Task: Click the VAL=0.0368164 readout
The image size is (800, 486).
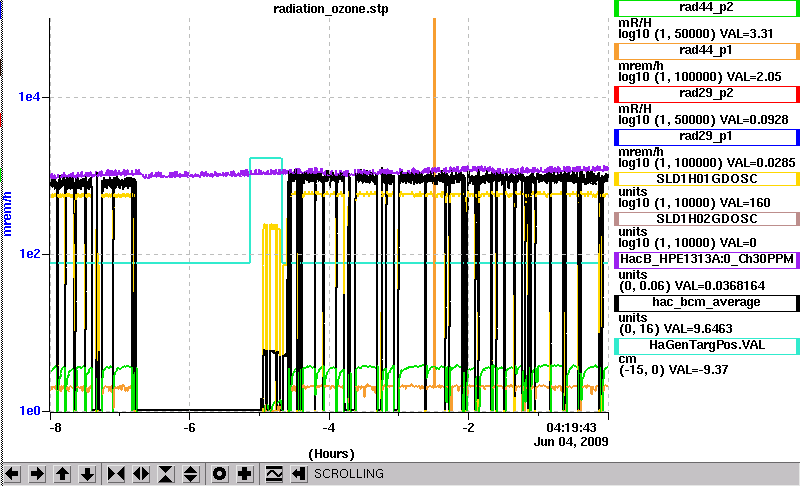Action: point(720,286)
